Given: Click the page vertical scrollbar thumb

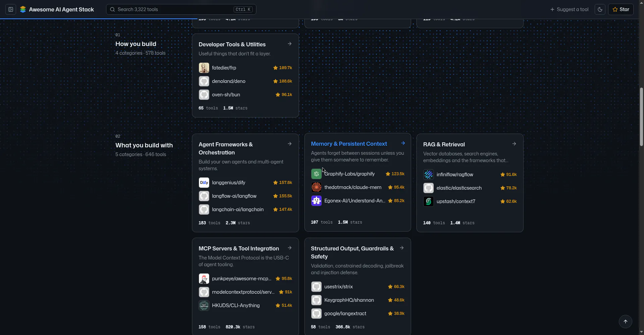Looking at the screenshot, I should coord(641,117).
